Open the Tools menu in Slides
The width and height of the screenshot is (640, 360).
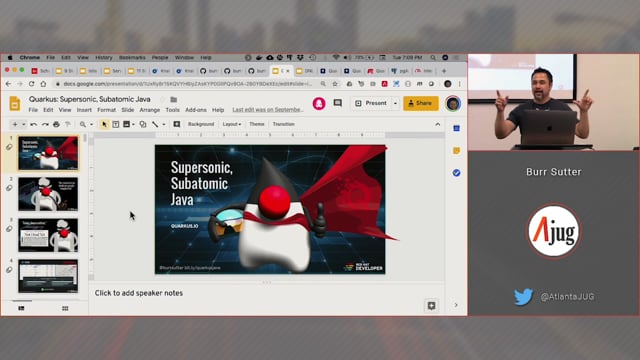click(x=172, y=110)
